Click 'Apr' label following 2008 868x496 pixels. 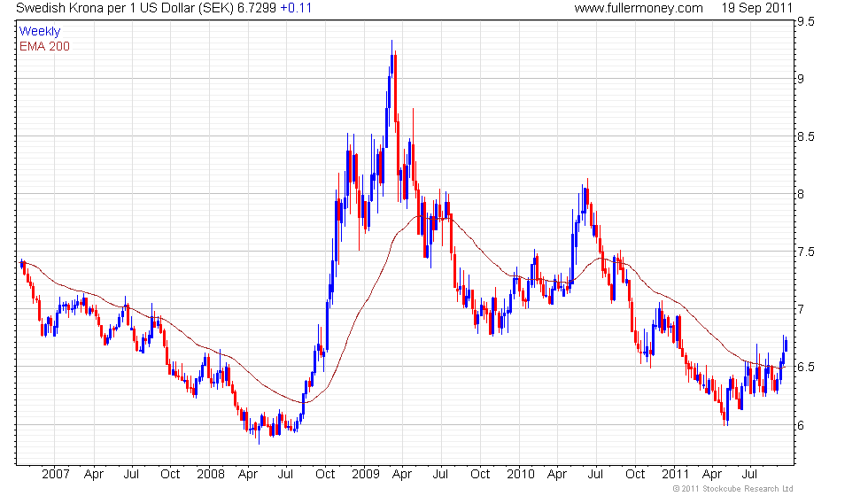pyautogui.click(x=248, y=475)
